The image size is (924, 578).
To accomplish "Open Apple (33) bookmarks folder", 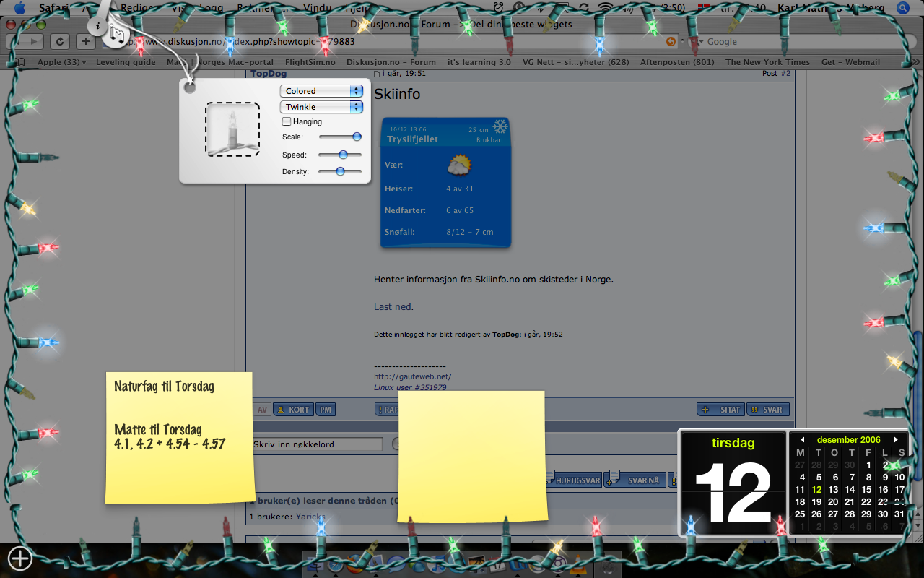I will [x=61, y=62].
